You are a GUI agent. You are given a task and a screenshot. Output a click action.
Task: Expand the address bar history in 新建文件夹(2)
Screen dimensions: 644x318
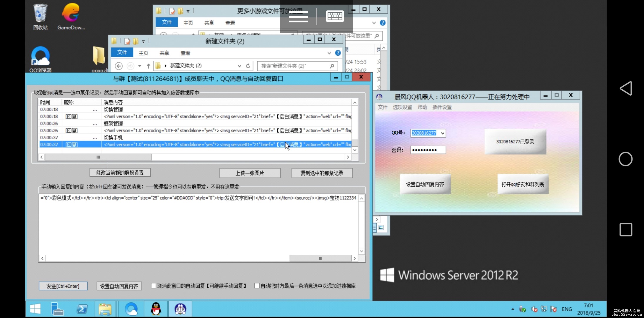tap(239, 66)
